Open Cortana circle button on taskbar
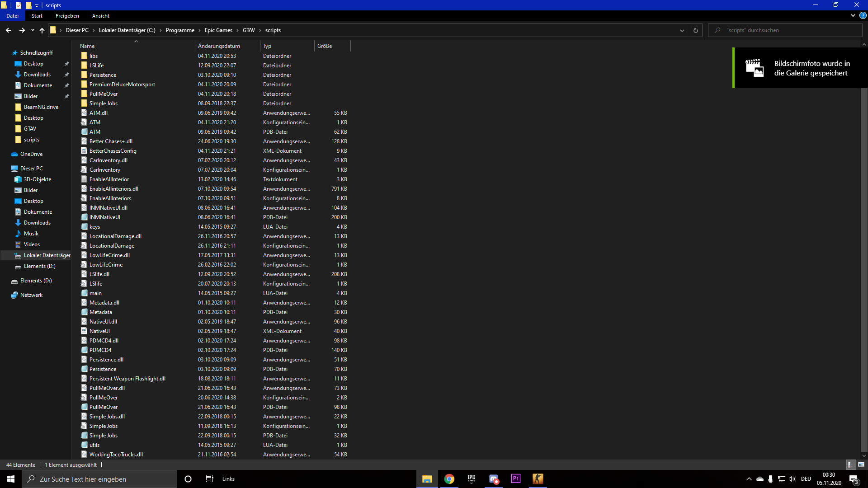The height and width of the screenshot is (488, 868). click(188, 479)
